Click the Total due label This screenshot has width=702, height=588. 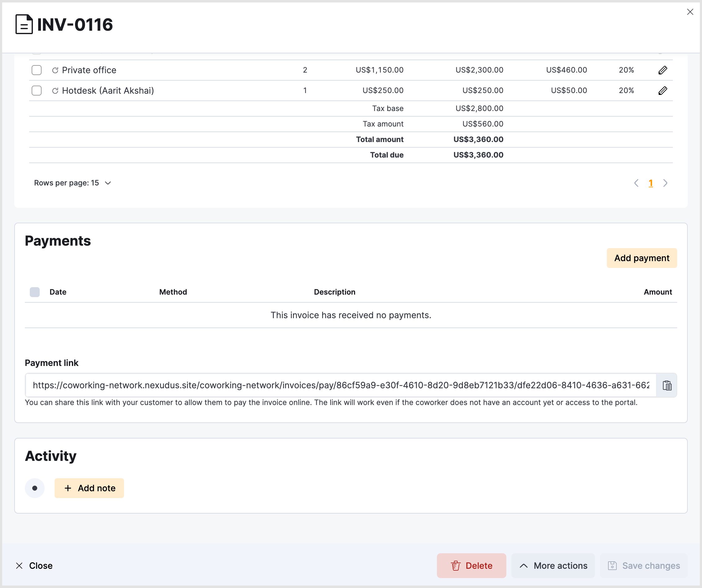(x=387, y=155)
